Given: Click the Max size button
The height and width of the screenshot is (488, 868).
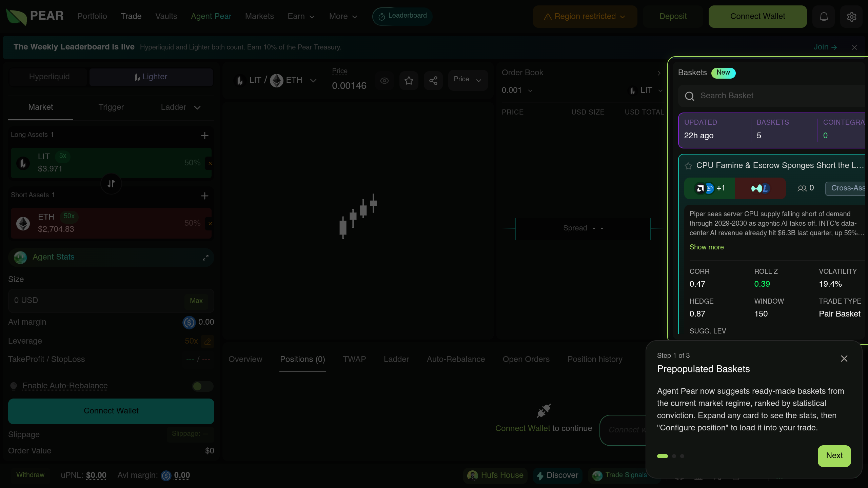Looking at the screenshot, I should click(196, 301).
